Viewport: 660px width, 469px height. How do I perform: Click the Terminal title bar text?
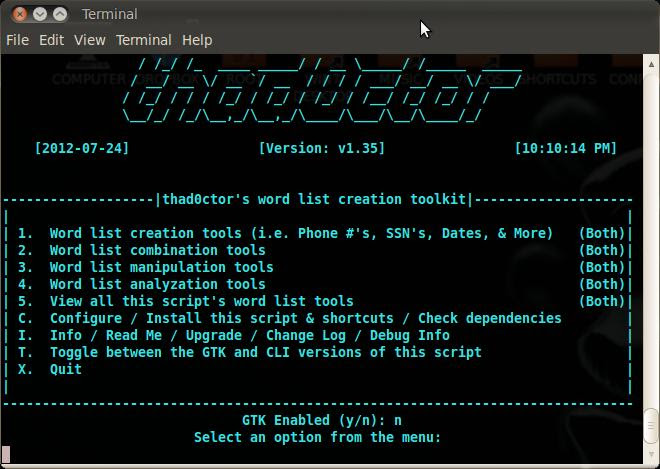click(x=110, y=14)
